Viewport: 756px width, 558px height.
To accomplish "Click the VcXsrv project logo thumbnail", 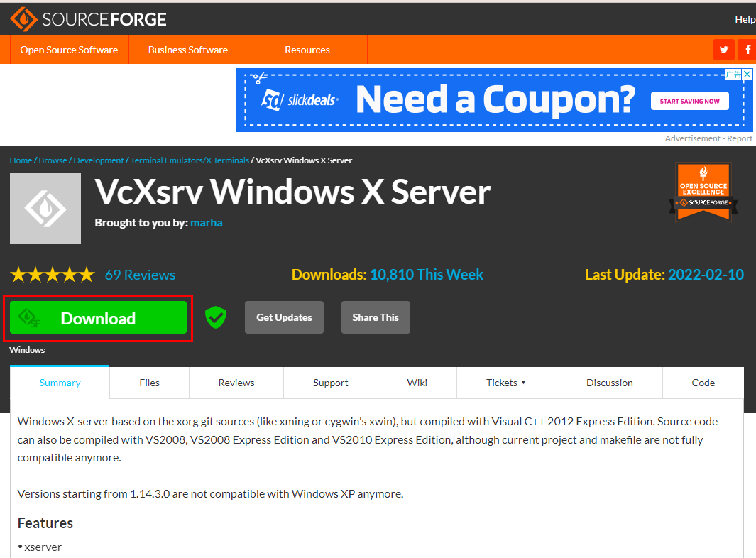I will click(45, 208).
